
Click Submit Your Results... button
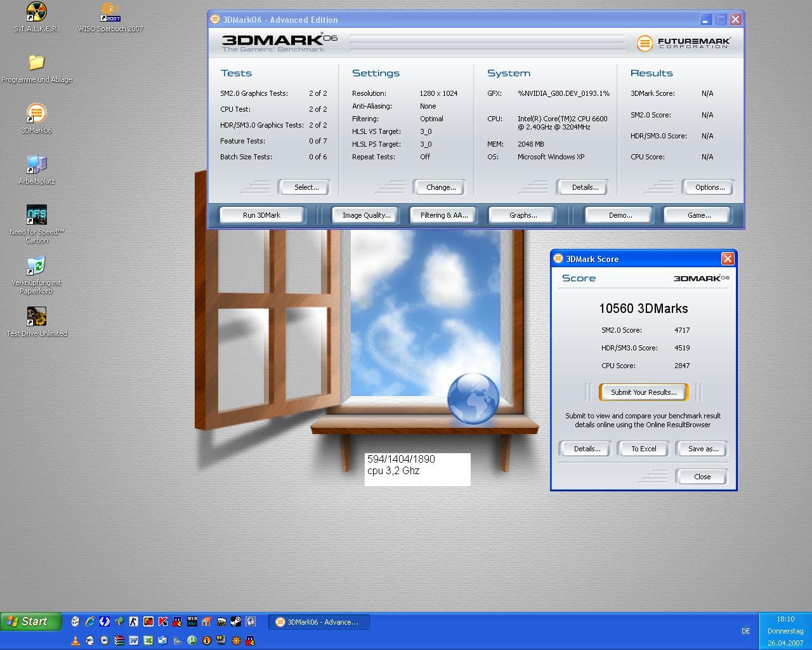[643, 392]
